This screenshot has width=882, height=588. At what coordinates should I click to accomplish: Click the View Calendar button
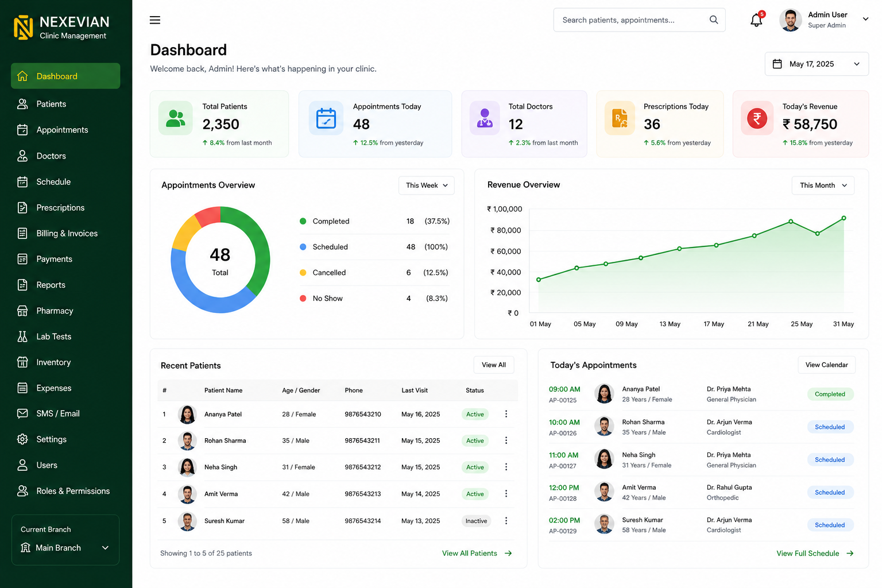pos(826,365)
